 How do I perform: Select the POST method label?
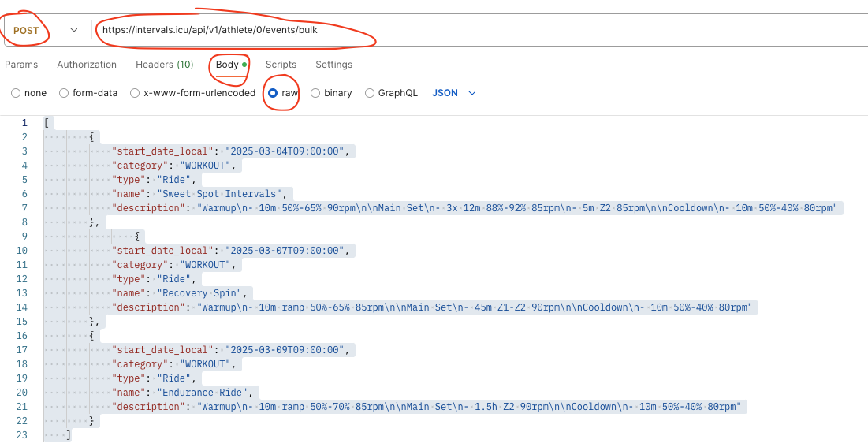pos(26,31)
